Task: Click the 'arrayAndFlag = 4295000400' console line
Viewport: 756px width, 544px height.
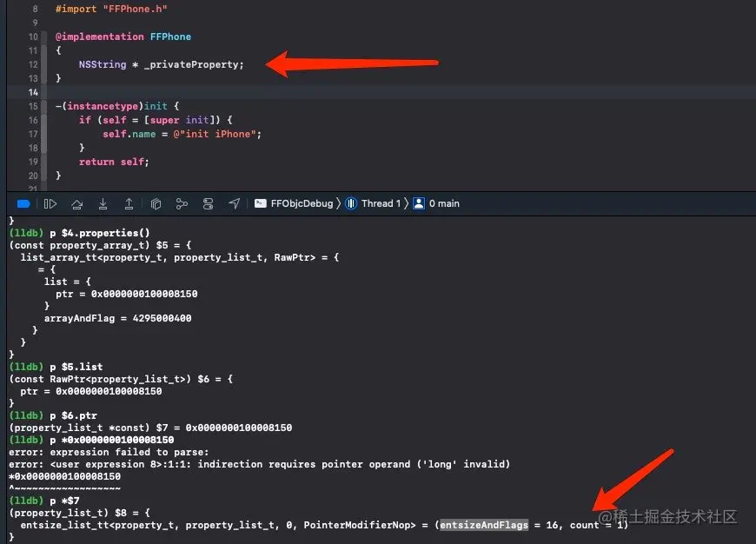Action: point(117,318)
